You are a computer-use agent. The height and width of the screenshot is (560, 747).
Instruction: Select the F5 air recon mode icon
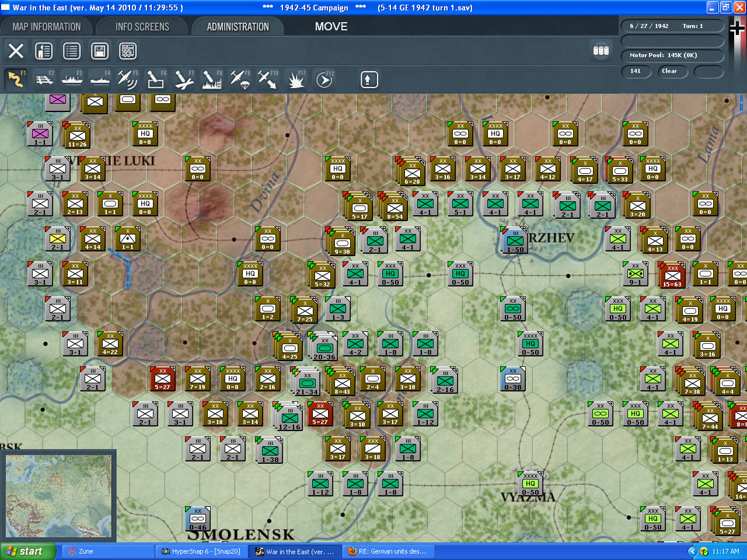coord(128,79)
